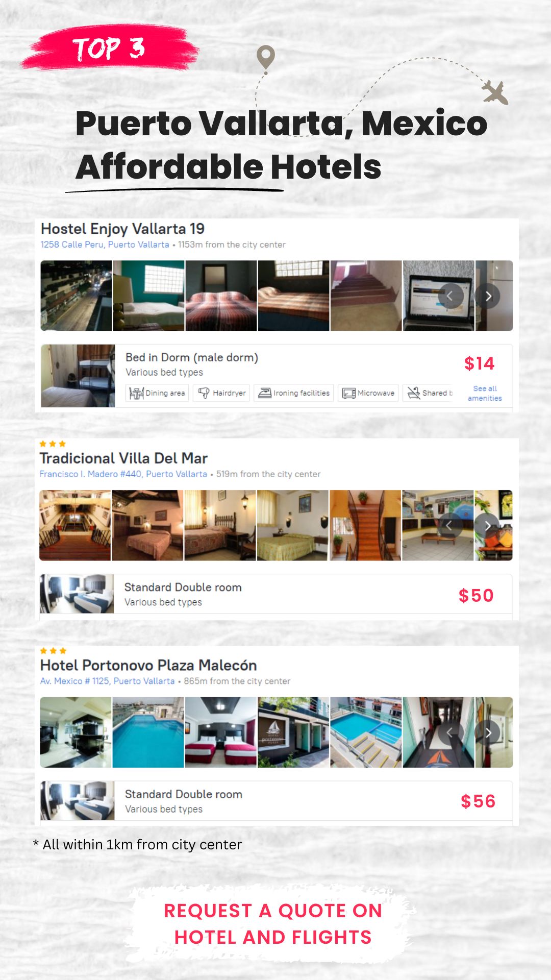Show next photo of Hostel Enjoy Vallarta 19
Image resolution: width=551 pixels, height=980 pixels.
(488, 296)
